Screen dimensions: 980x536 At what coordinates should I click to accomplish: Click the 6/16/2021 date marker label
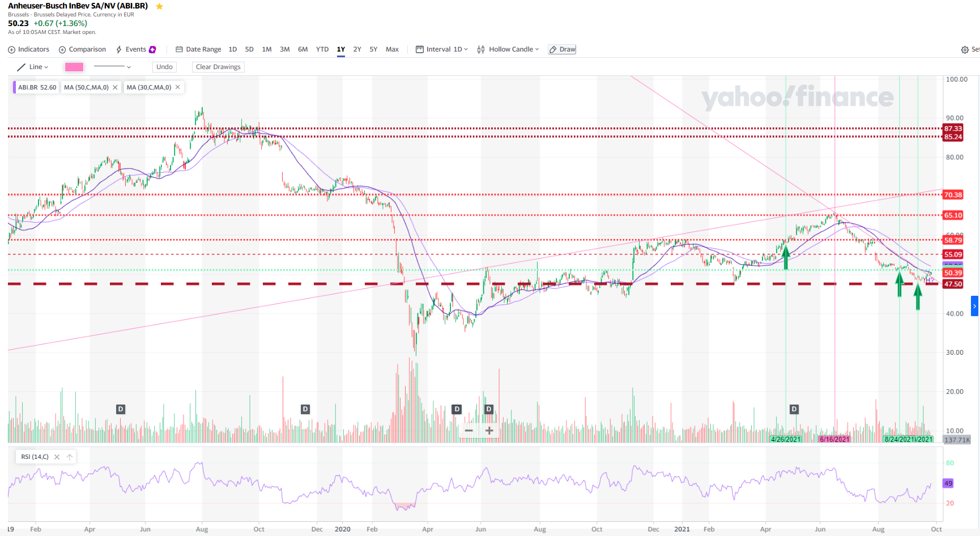pyautogui.click(x=834, y=439)
